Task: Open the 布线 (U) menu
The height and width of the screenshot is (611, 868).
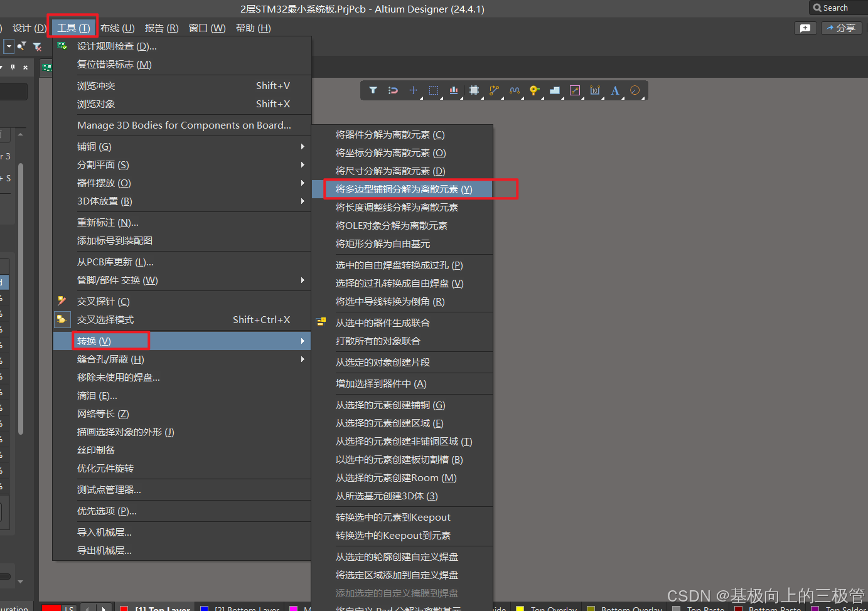Action: click(117, 28)
